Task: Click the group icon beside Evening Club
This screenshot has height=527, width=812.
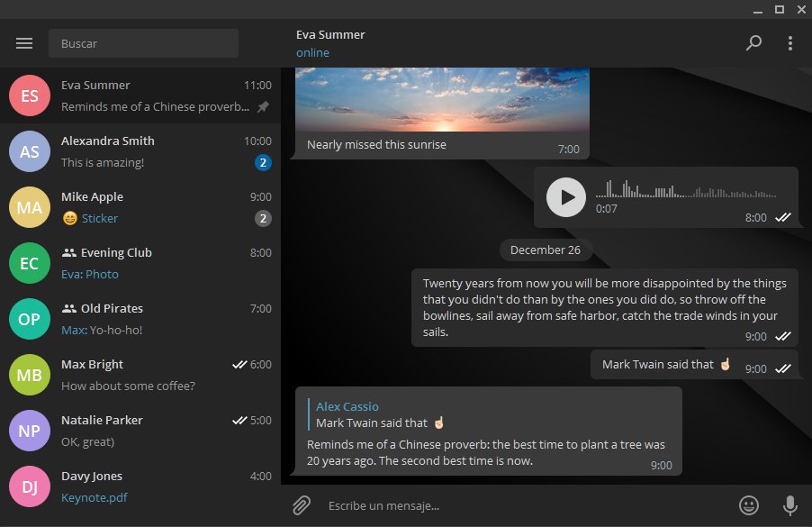Action: [69, 253]
